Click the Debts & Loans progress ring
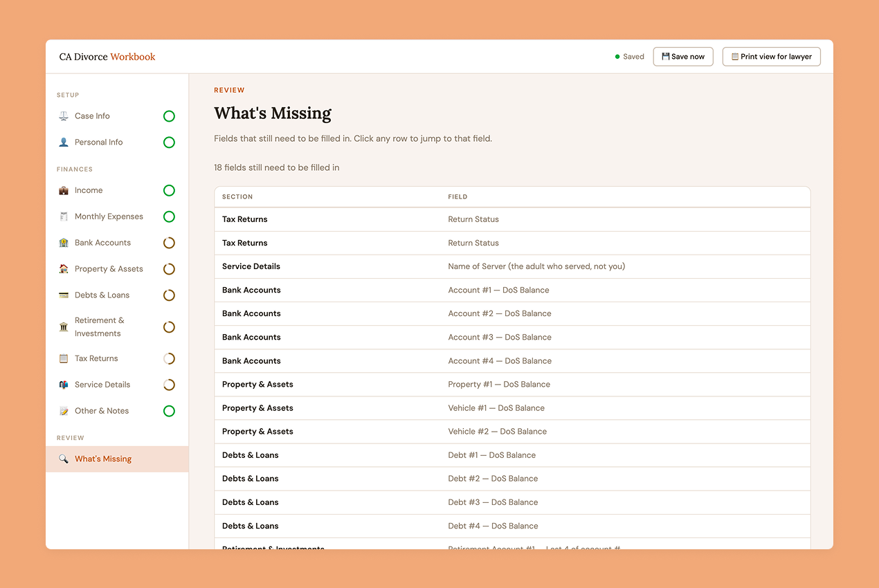The height and width of the screenshot is (588, 879). [x=169, y=295]
